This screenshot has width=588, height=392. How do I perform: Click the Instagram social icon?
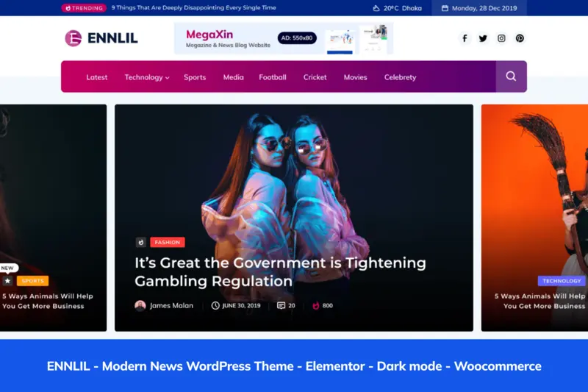point(501,38)
